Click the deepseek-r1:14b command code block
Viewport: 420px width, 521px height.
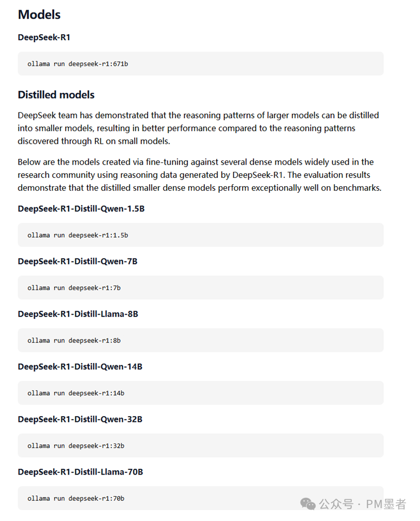coord(200,393)
